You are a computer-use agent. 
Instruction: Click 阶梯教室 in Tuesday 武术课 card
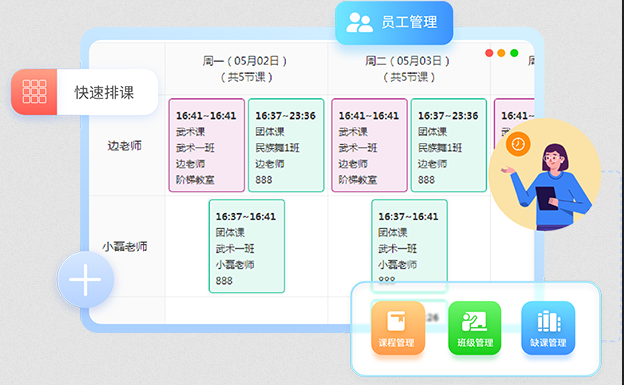coord(358,180)
